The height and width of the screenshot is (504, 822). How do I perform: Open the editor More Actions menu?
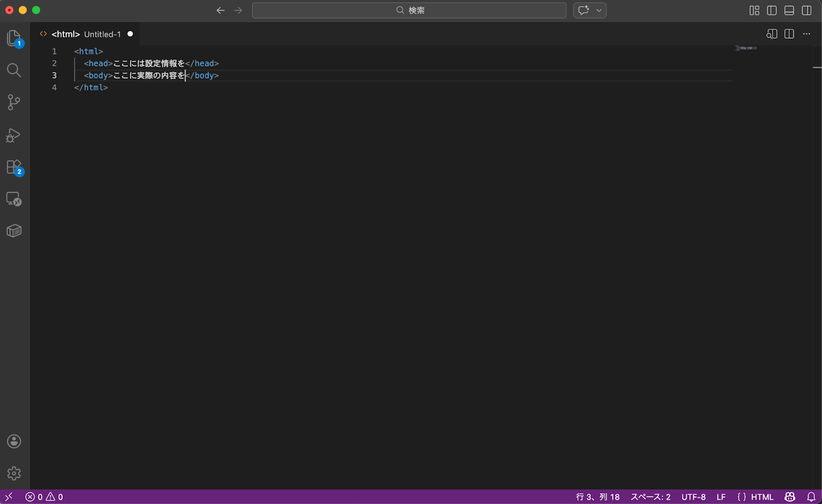click(x=806, y=34)
